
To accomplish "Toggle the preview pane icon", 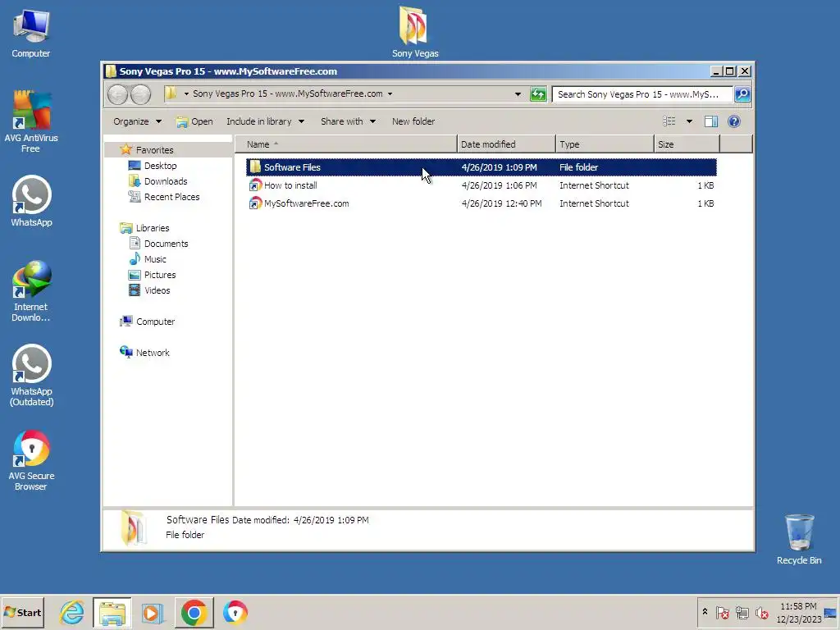I will click(711, 121).
